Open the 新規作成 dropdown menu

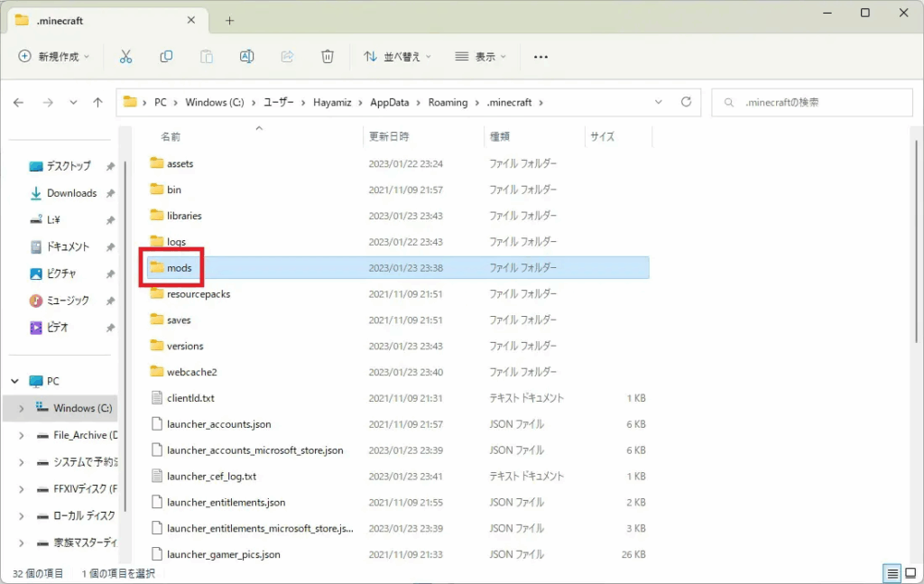[54, 56]
